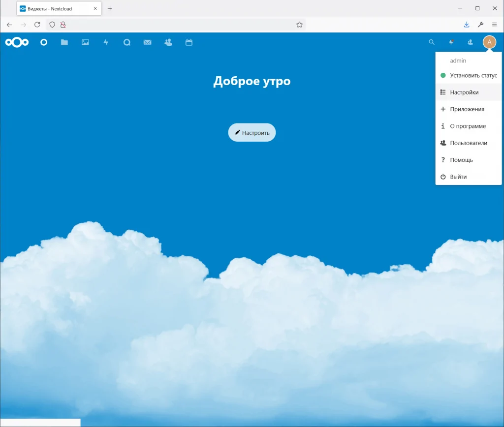The image size is (504, 427).
Task: Open the Activity lightning bolt icon
Action: [x=106, y=43]
